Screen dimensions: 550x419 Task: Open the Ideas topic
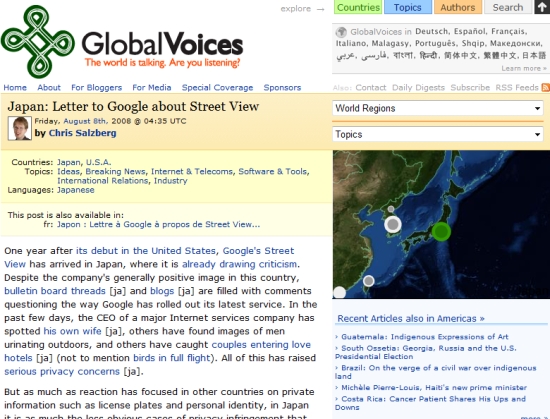[68, 171]
